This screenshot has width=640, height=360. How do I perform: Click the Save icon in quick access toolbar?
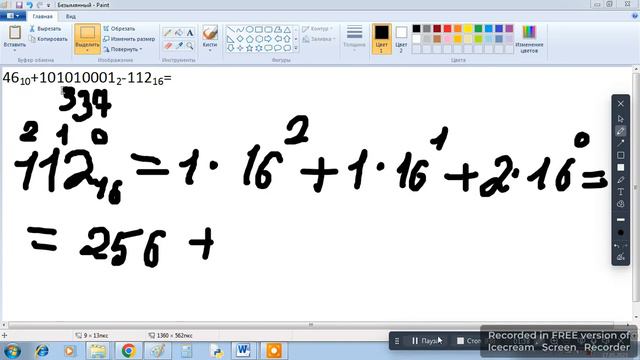pyautogui.click(x=19, y=5)
